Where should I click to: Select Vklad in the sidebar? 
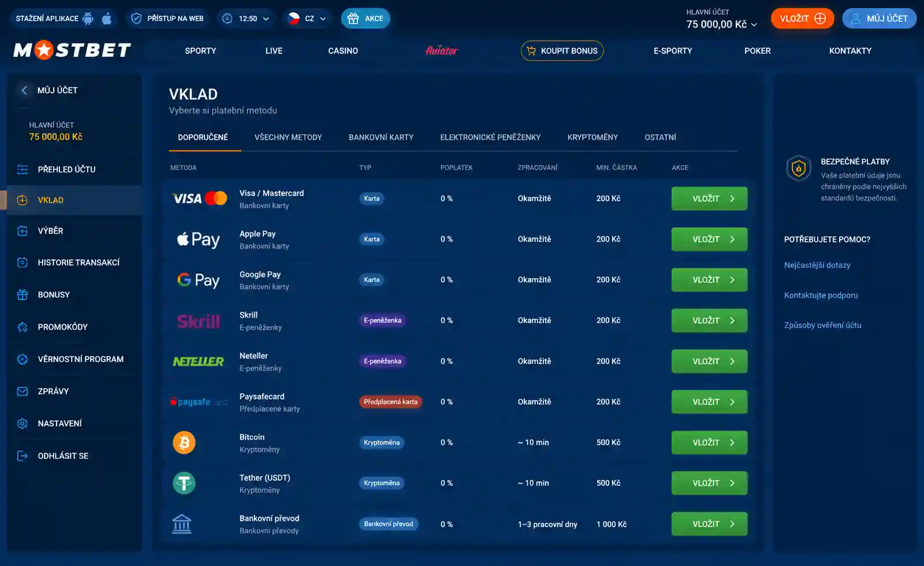coord(74,200)
